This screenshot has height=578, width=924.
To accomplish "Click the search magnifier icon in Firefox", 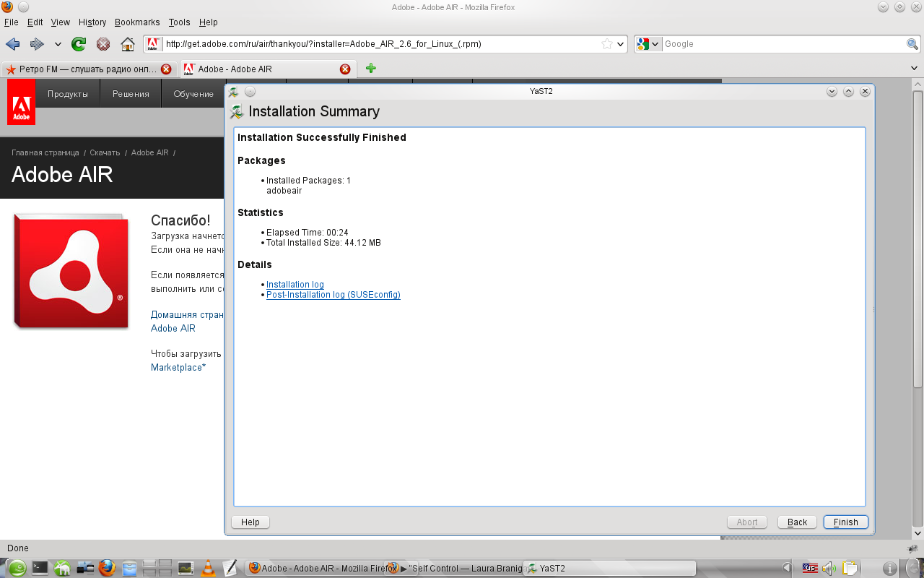I will [x=912, y=44].
